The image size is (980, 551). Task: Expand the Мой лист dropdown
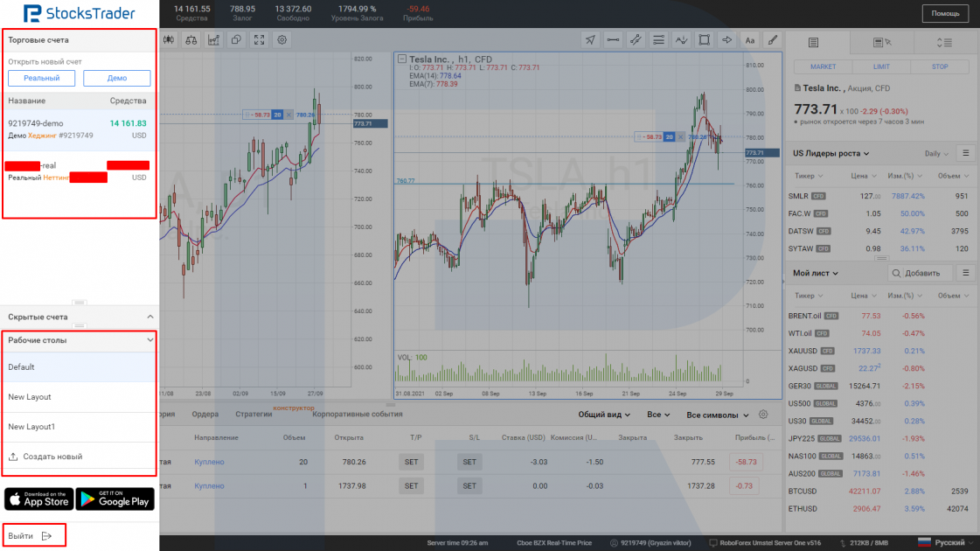point(816,273)
